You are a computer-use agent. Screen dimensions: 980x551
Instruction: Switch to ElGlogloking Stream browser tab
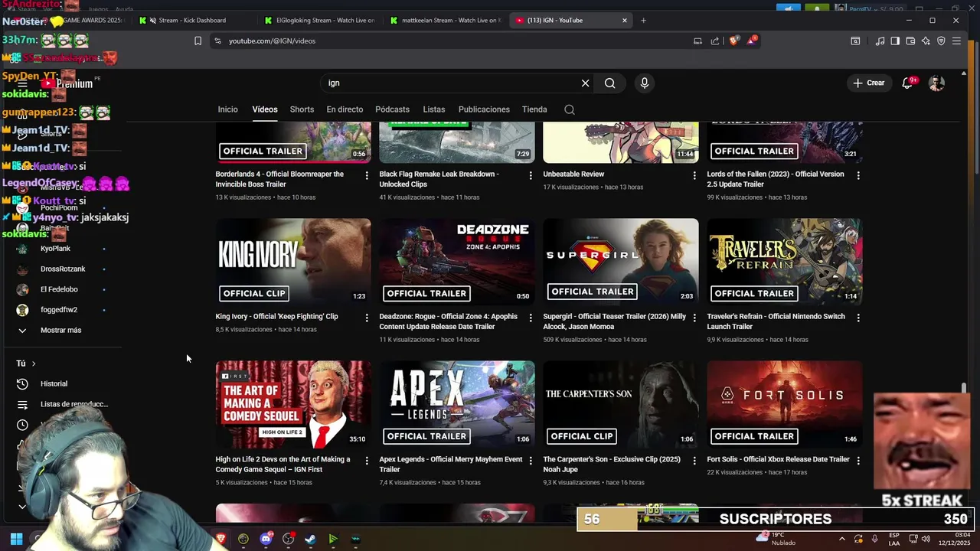point(320,21)
